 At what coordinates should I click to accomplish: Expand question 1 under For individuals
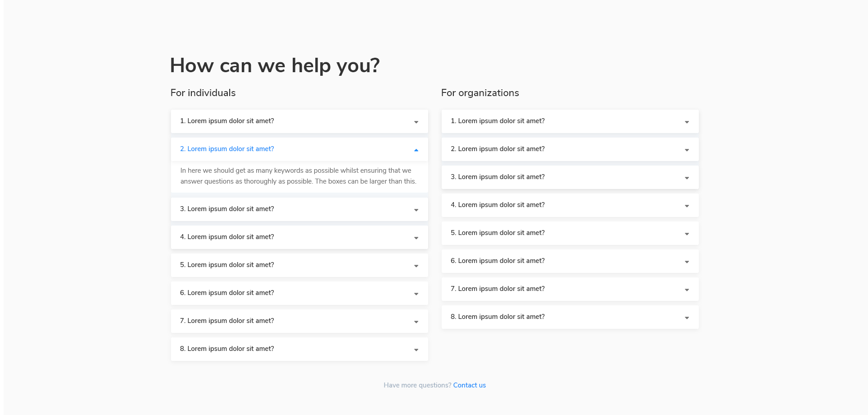[x=299, y=121]
